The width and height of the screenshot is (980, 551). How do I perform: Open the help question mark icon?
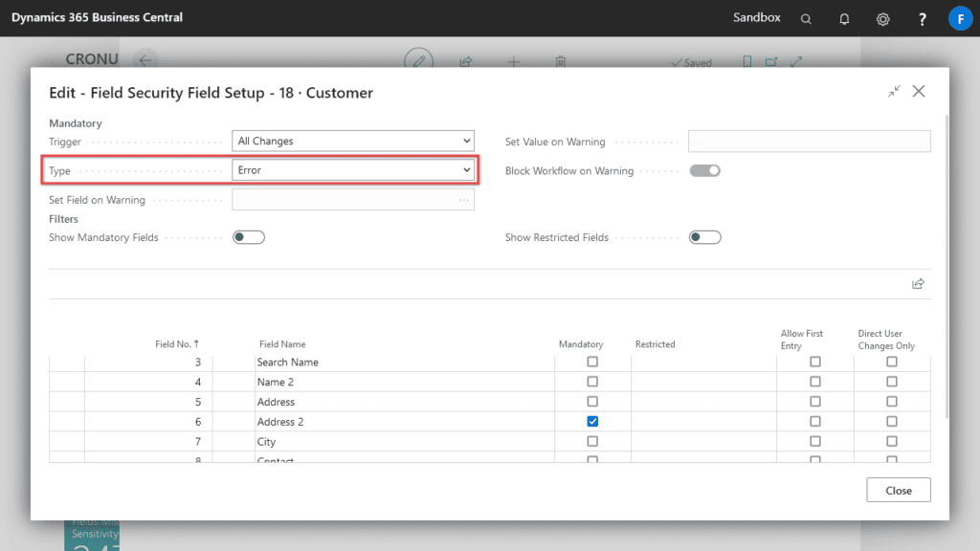[921, 18]
